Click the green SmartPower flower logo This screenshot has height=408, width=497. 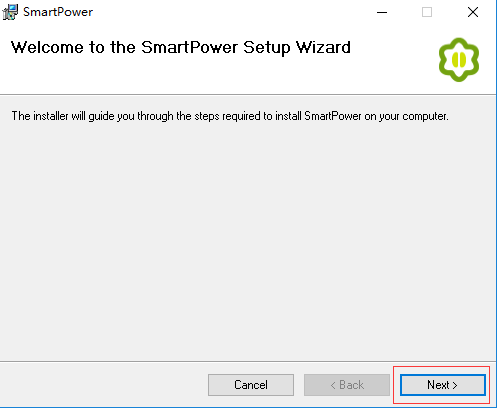click(459, 60)
